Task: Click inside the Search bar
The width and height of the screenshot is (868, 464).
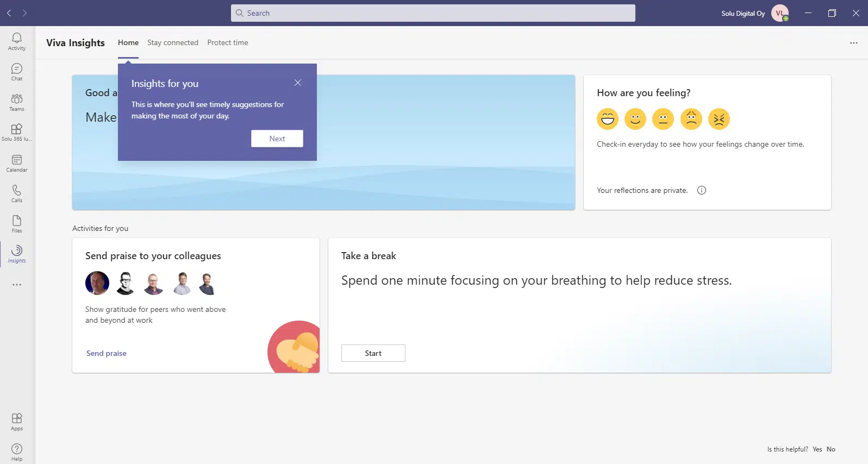Action: (x=433, y=13)
